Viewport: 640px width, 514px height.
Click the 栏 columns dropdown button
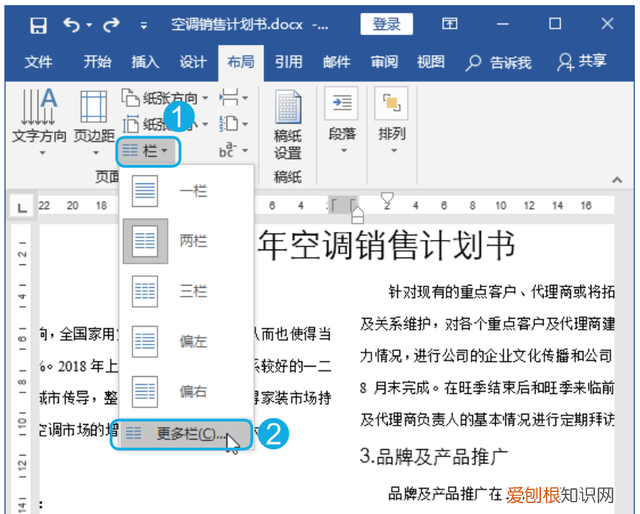click(x=148, y=151)
